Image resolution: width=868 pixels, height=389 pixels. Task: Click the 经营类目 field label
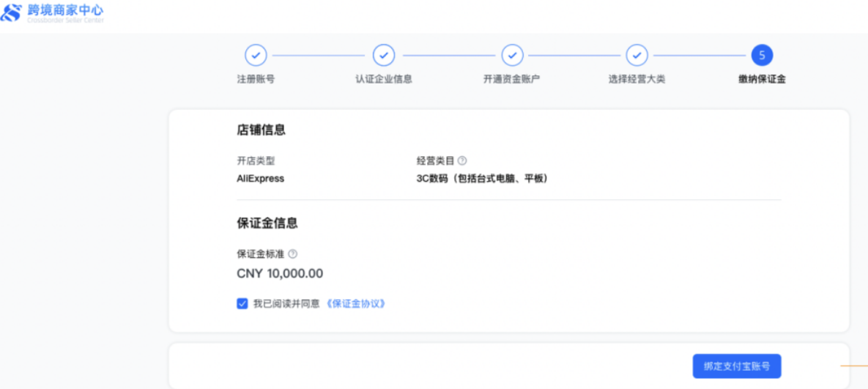(x=435, y=160)
